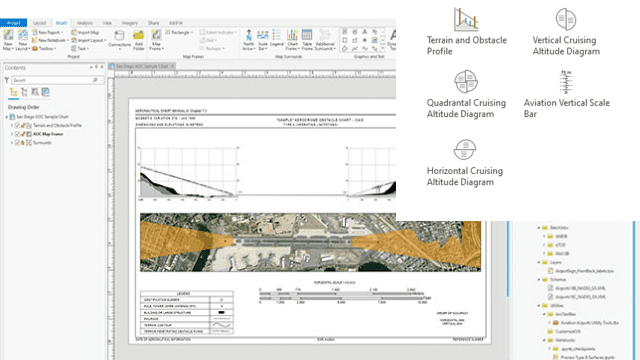Select the left terrain profile graph in layout
Viewport: 640px width, 360px height.
[x=189, y=173]
